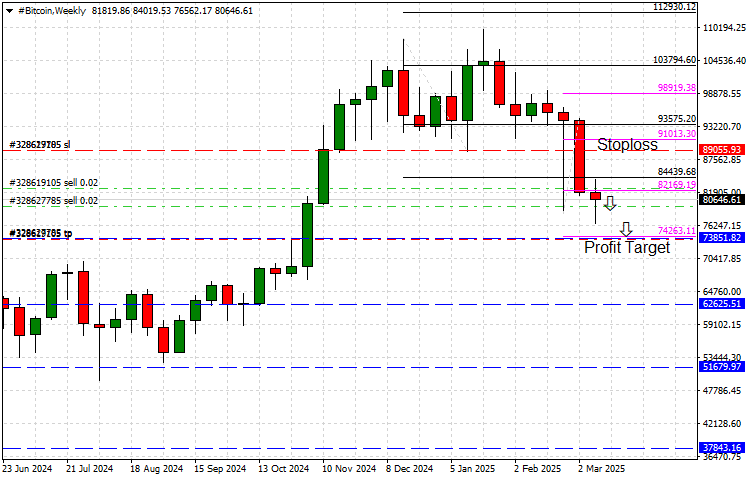Click the 13 Oct 2024 date label

284,469
